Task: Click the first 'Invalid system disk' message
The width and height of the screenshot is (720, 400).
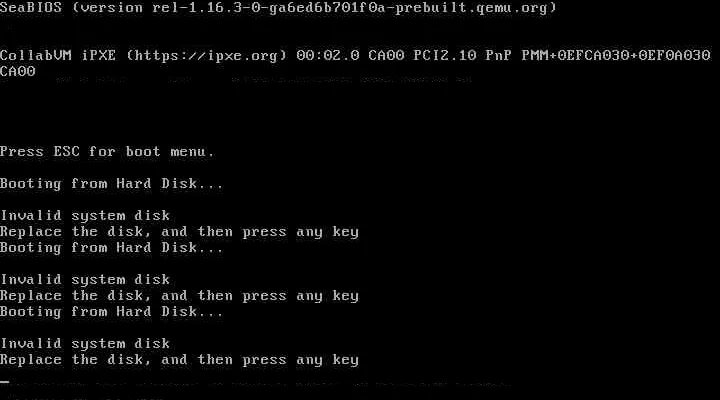Action: coord(85,216)
